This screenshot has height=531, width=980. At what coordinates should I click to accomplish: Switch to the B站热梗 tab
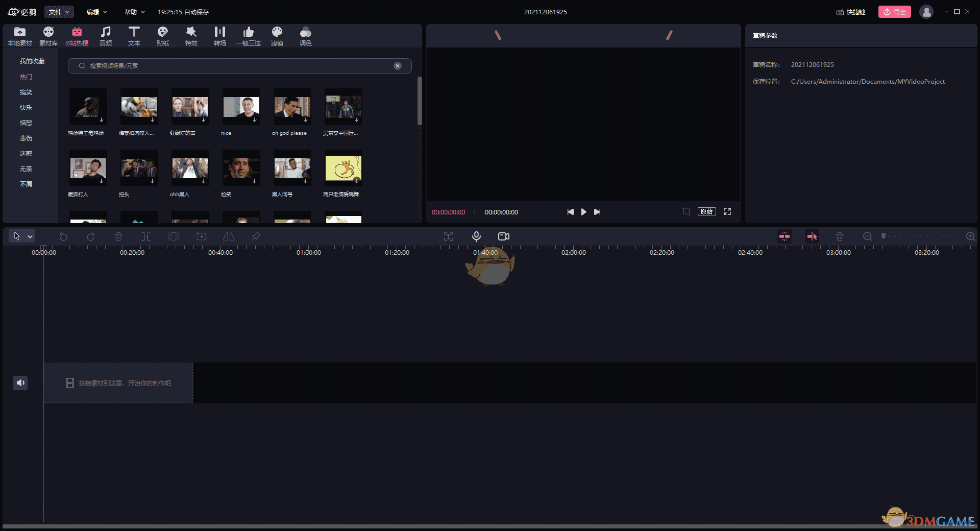pos(77,36)
